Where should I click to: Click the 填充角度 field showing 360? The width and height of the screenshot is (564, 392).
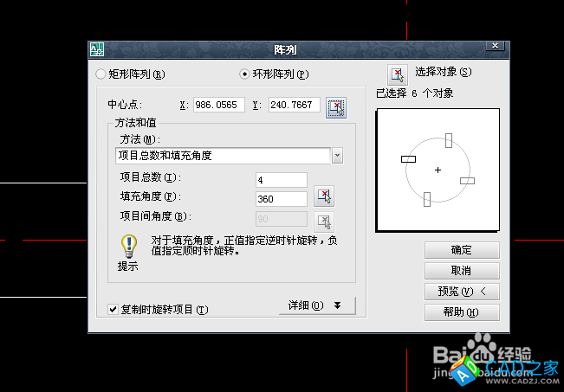[282, 199]
